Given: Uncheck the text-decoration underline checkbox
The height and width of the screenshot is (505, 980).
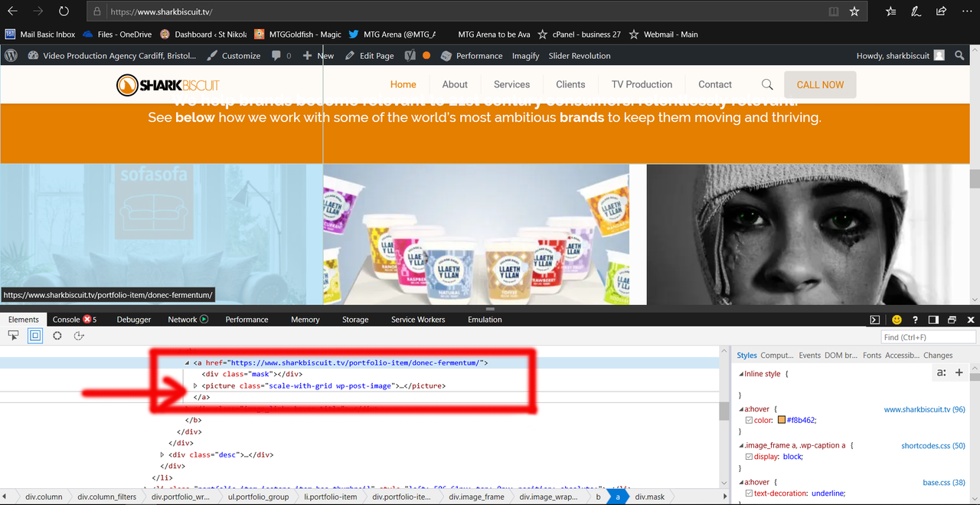Looking at the screenshot, I should pos(750,493).
